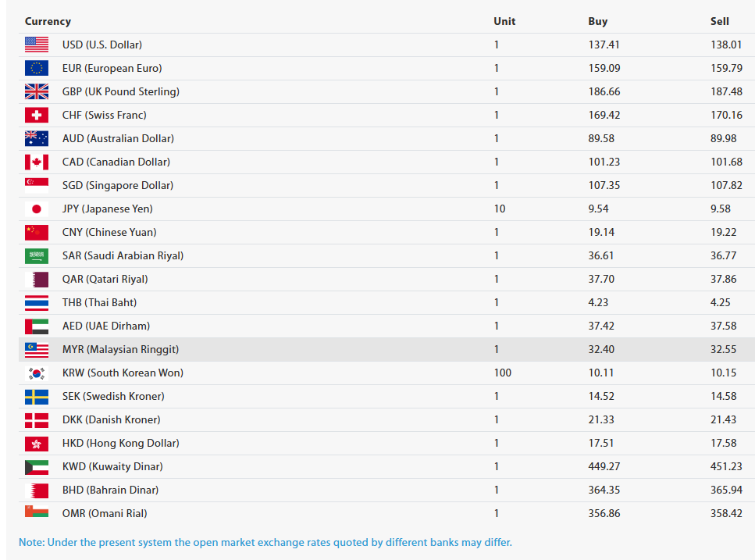Click the USD buy rate 137.41
Screen dimensions: 755x560
604,45
